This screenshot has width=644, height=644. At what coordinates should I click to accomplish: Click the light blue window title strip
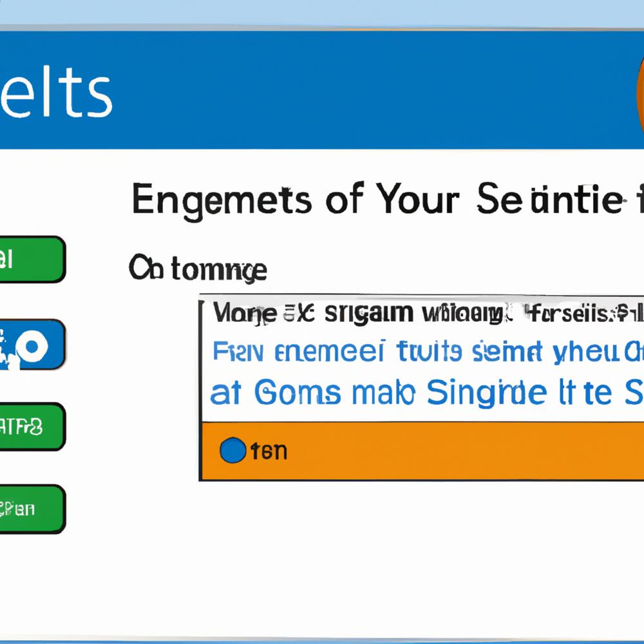(x=322, y=13)
